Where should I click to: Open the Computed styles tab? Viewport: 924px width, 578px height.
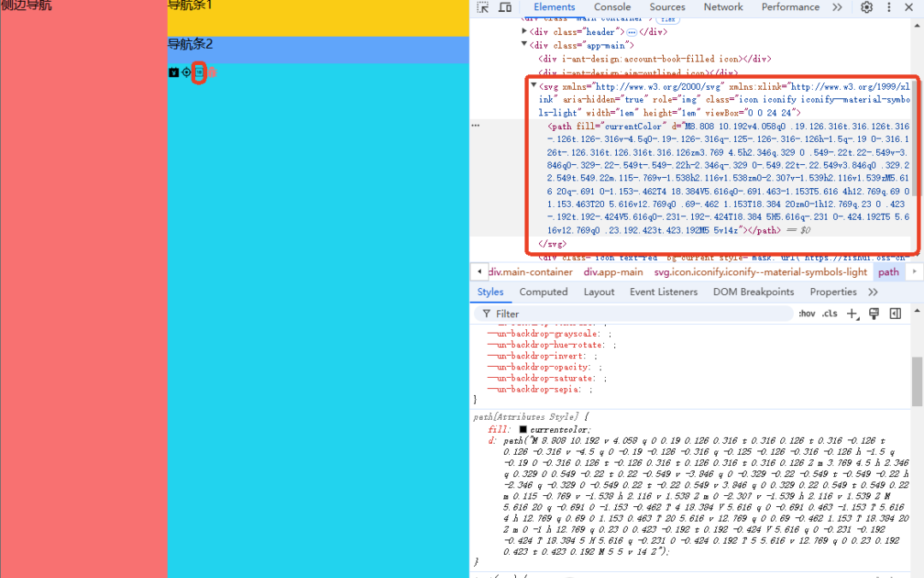[x=543, y=292]
